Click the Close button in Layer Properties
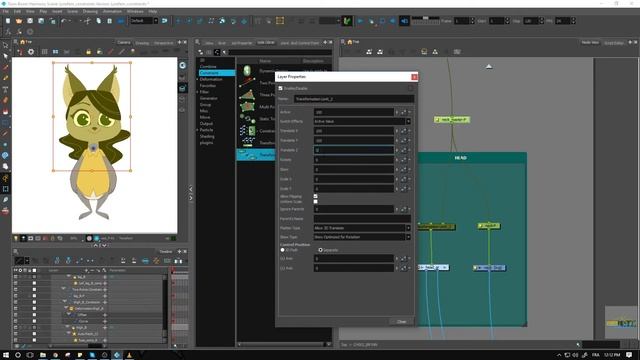Screen dimensions: 640x360 (402, 322)
